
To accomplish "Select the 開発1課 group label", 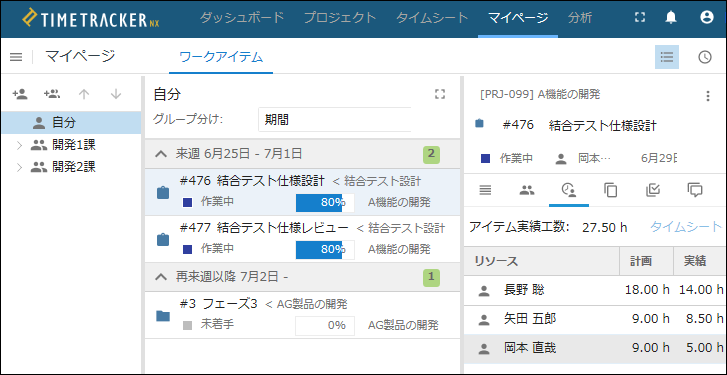I will coord(74,145).
